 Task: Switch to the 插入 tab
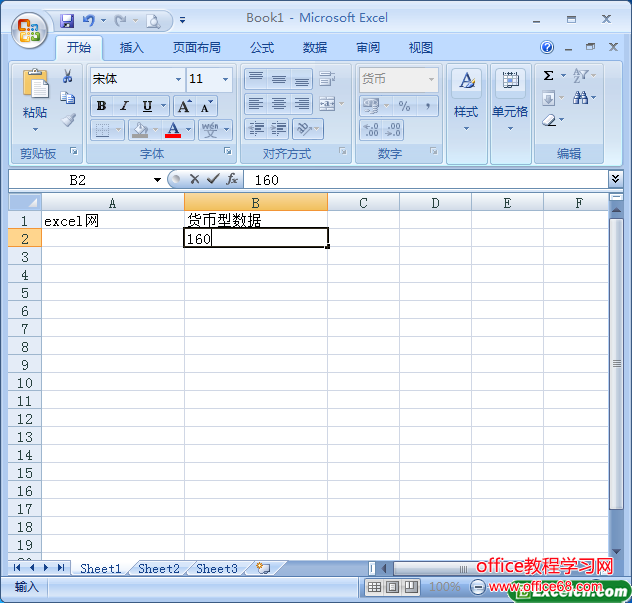[132, 48]
